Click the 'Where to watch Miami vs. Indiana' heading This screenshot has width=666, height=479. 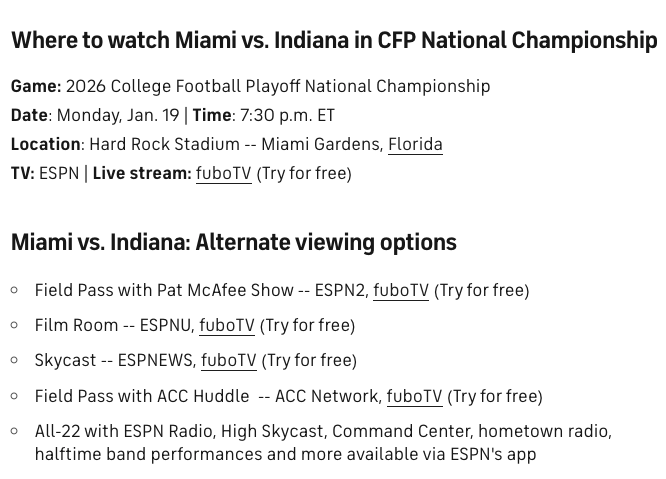pyautogui.click(x=334, y=40)
